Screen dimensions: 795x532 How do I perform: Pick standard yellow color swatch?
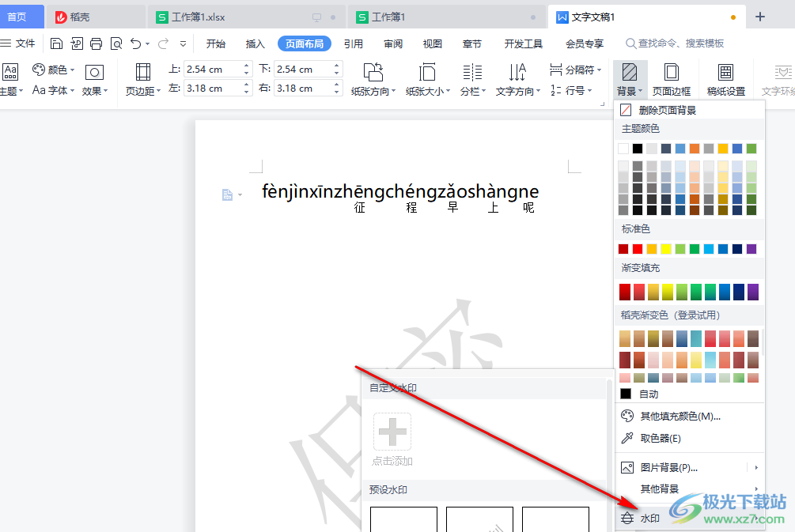666,249
